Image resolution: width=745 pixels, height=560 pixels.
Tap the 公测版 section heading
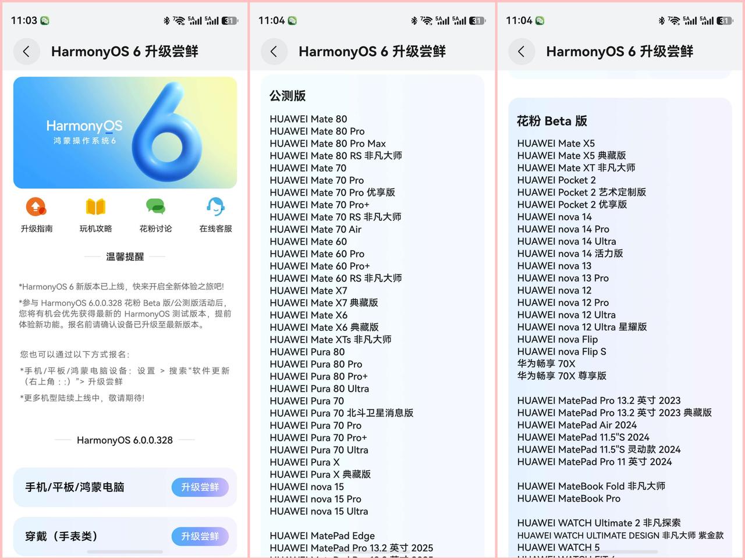coord(288,96)
